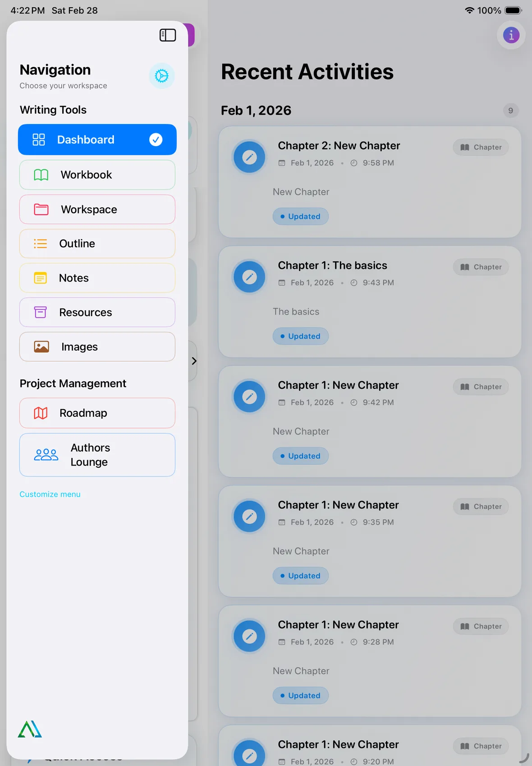532x766 pixels.
Task: Check the battery status icon
Action: [513, 10]
